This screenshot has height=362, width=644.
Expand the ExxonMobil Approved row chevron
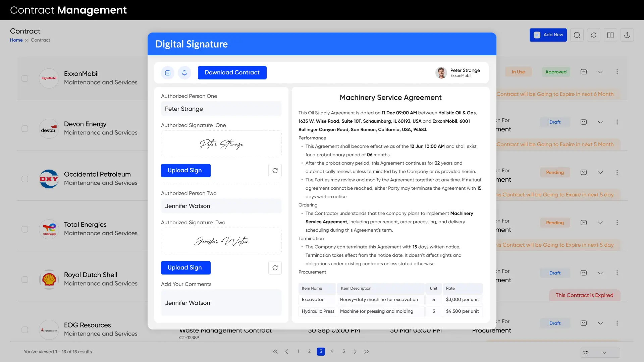coord(600,71)
